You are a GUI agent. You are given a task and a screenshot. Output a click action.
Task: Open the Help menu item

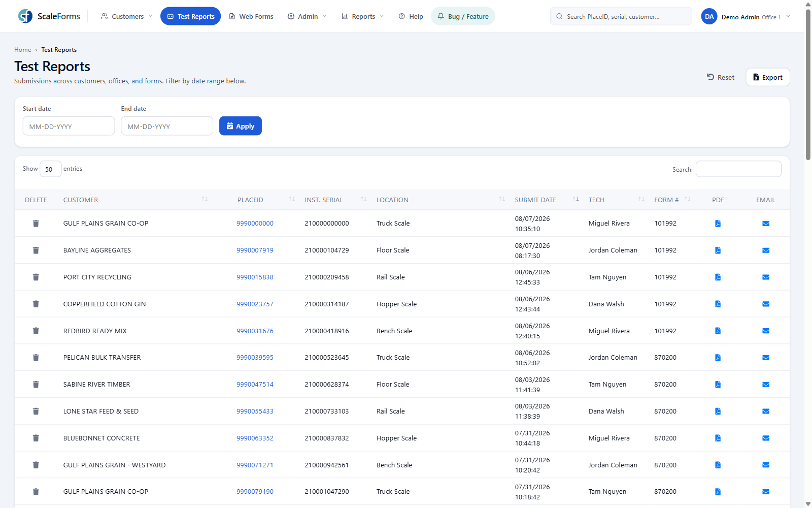click(411, 16)
